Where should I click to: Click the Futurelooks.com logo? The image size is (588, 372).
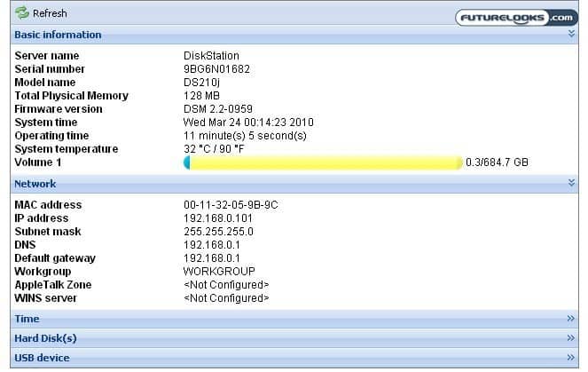[x=515, y=17]
